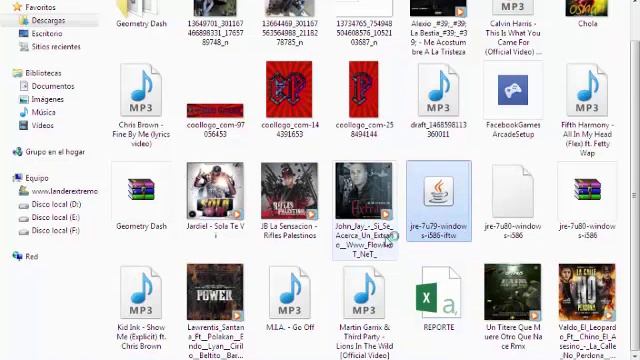Open Disco local (E:)
The image size is (640, 360).
point(56,217)
